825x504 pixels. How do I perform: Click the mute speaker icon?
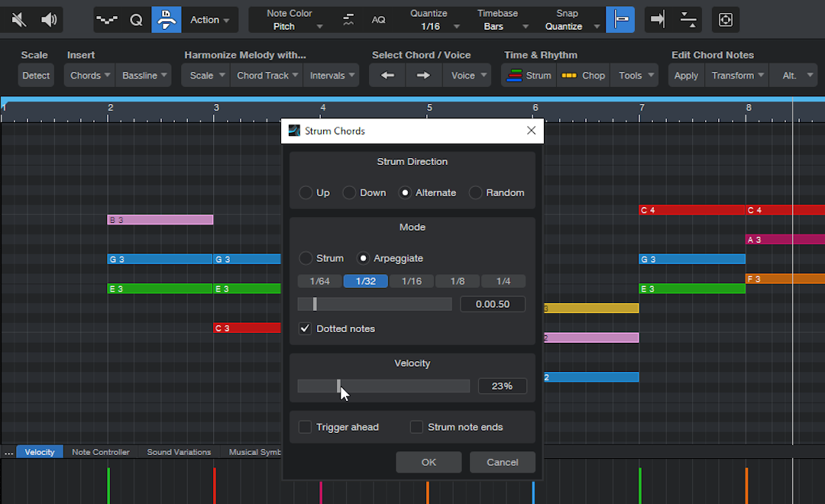[20, 20]
